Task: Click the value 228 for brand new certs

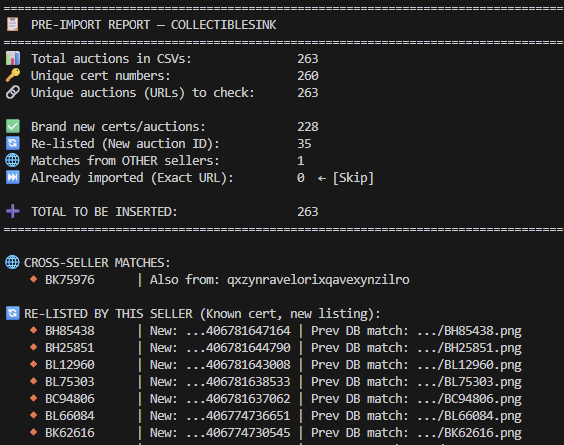Action: tap(308, 127)
